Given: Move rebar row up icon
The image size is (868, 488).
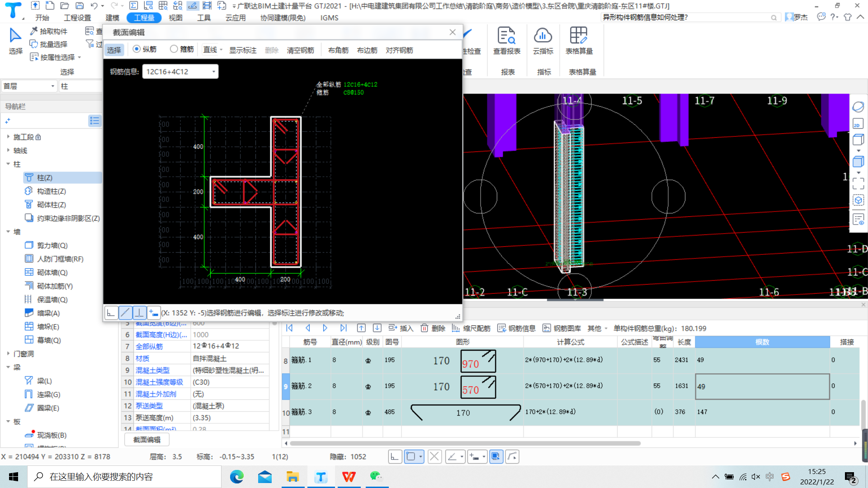Looking at the screenshot, I should click(x=361, y=328).
